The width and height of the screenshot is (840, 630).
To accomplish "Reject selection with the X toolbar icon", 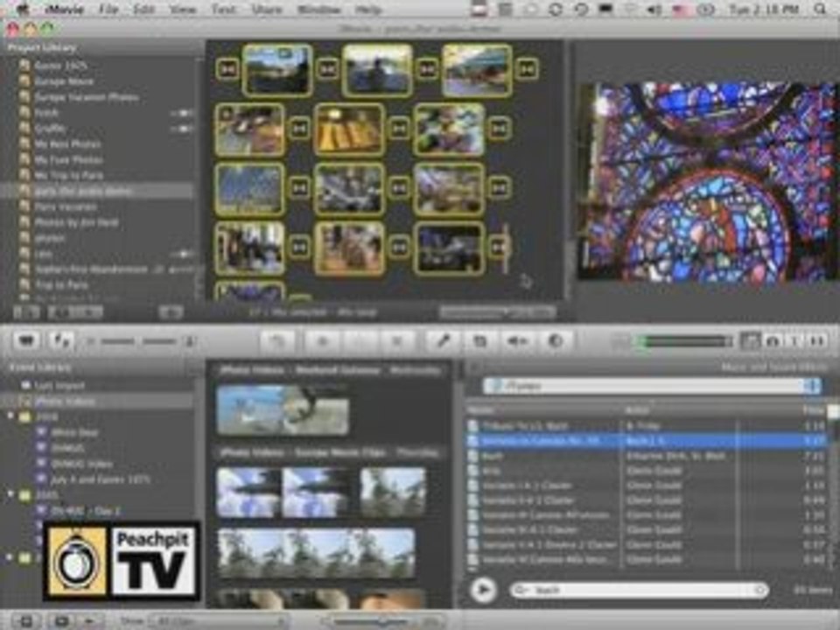I will 396,340.
